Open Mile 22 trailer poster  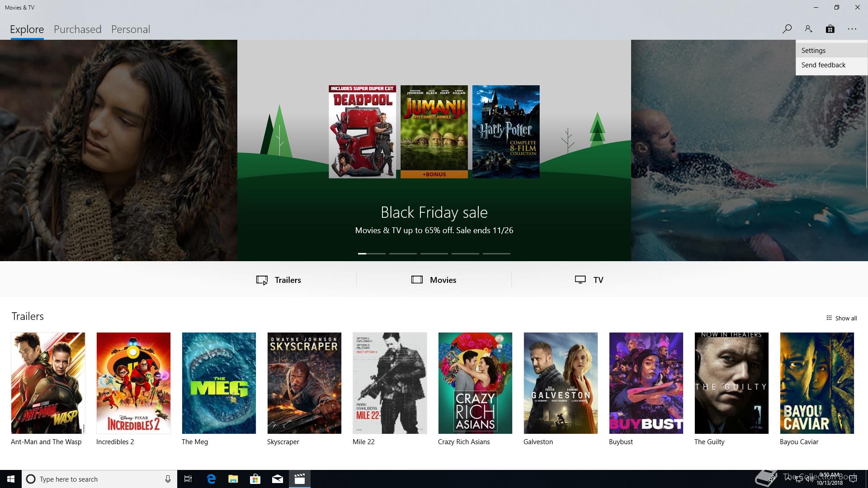[390, 383]
